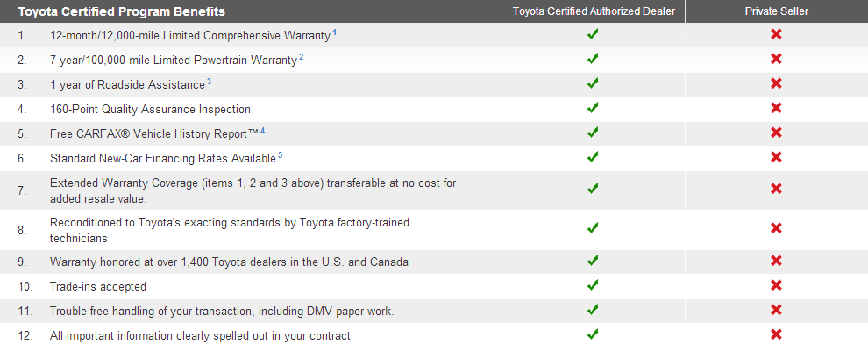Click green checkmark for Reconditioned to Toyota's standards
The height and width of the screenshot is (359, 868).
pos(593,227)
